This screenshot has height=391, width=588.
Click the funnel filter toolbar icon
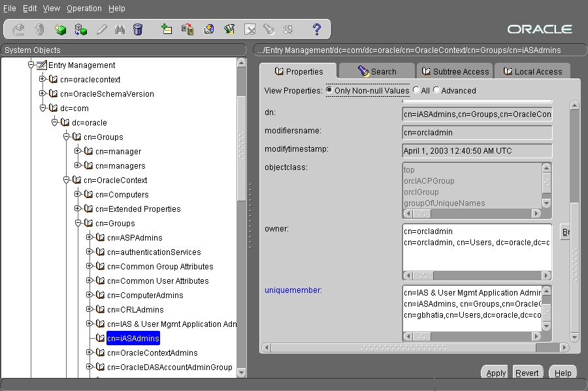coord(229,29)
